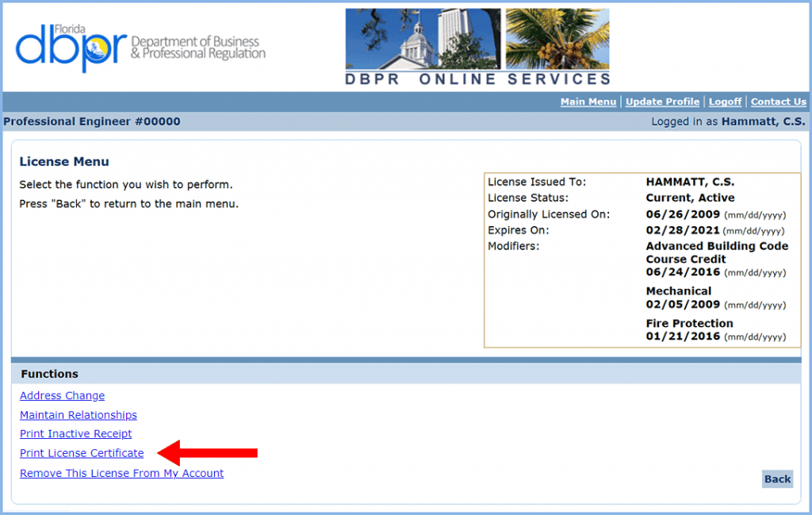Open the Main Menu link

click(x=588, y=102)
